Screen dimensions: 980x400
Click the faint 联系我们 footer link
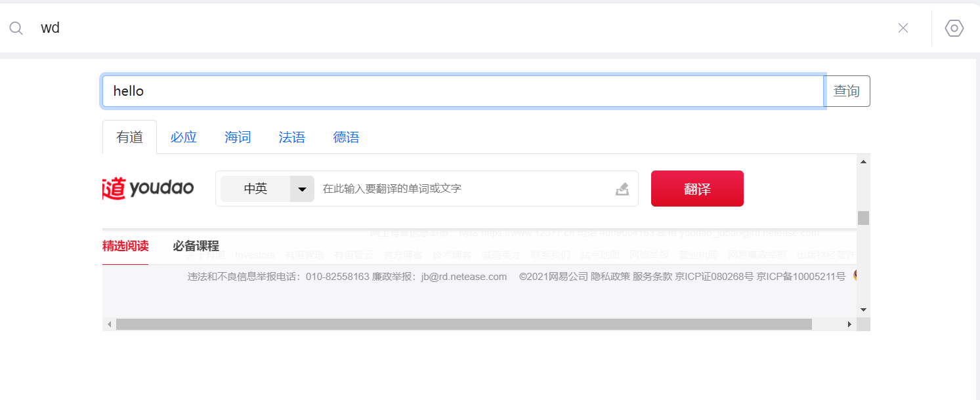tap(551, 255)
